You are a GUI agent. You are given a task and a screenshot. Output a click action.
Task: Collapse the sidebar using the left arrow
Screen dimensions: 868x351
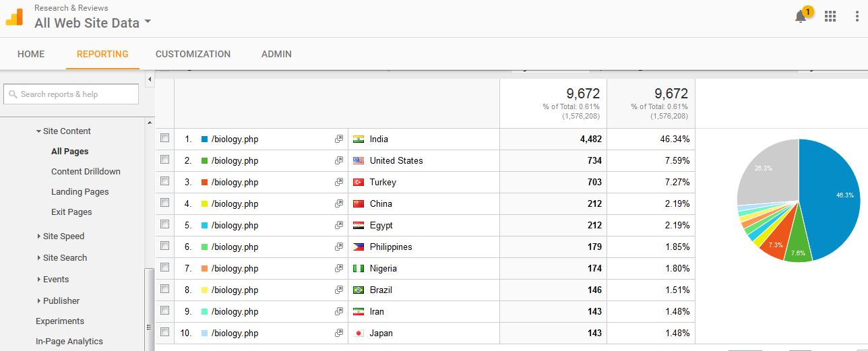pyautogui.click(x=150, y=79)
